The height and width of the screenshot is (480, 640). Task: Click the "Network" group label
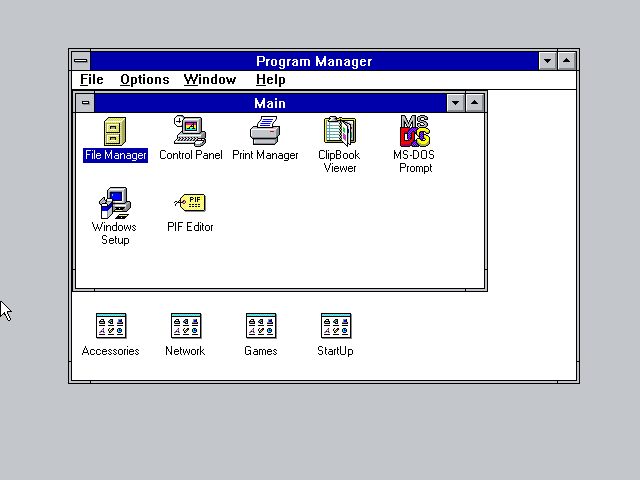pyautogui.click(x=185, y=351)
